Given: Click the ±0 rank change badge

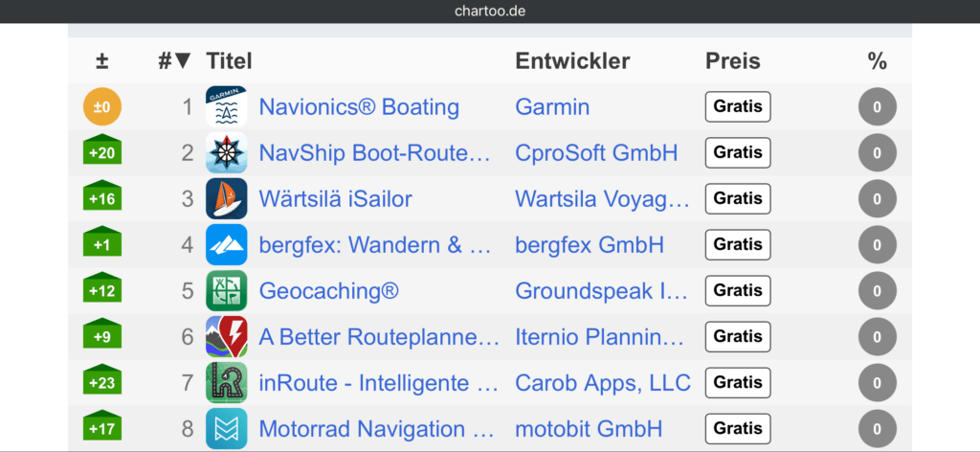Looking at the screenshot, I should click(x=102, y=106).
